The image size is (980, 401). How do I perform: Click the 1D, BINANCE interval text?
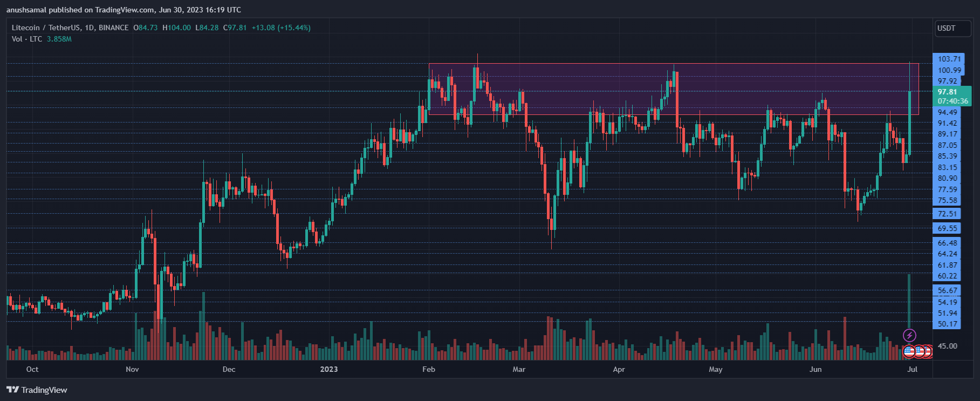(x=106, y=28)
